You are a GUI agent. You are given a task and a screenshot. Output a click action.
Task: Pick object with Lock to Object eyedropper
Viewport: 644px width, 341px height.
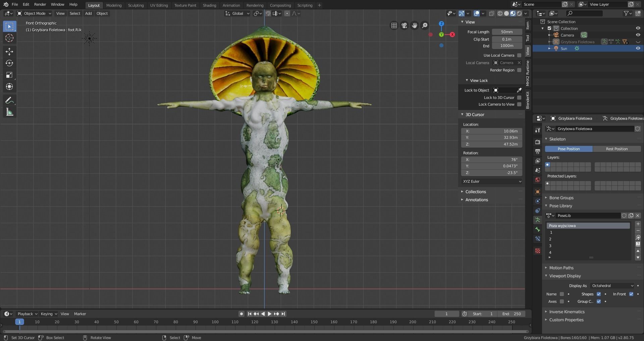coord(519,90)
